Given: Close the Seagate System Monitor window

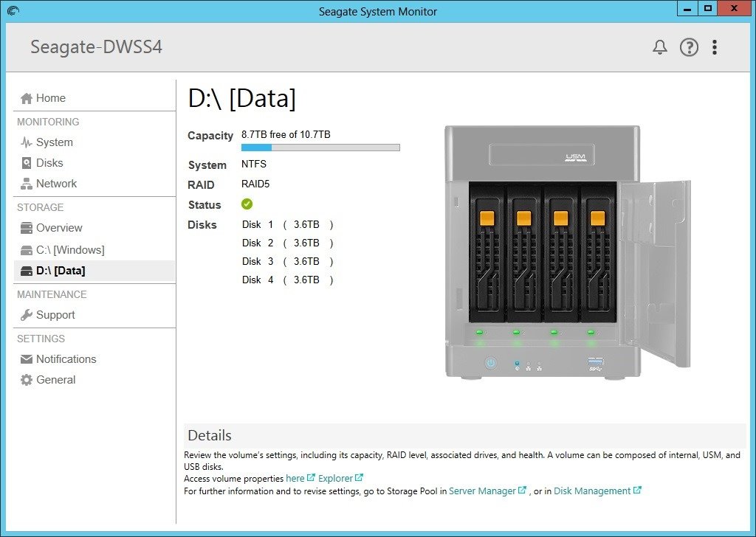Looking at the screenshot, I should [x=735, y=9].
